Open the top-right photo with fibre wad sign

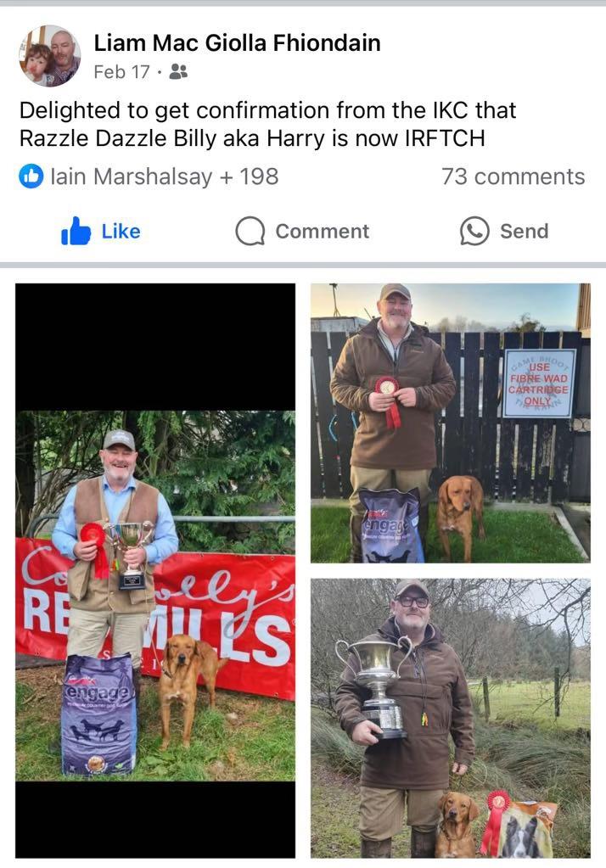tap(451, 423)
